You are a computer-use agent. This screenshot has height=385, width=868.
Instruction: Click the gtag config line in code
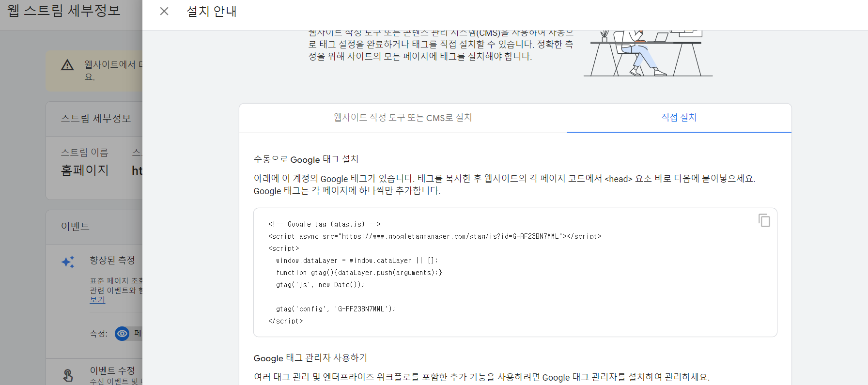pos(336,309)
